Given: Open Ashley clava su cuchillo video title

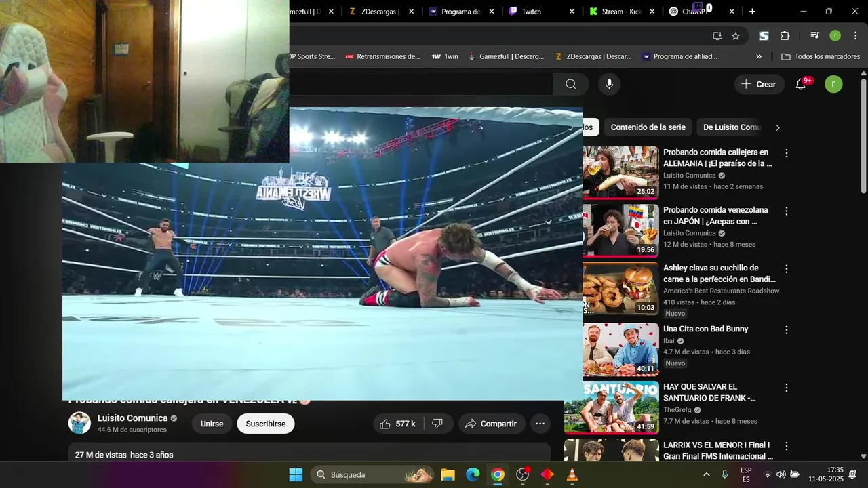Looking at the screenshot, I should pos(719,274).
